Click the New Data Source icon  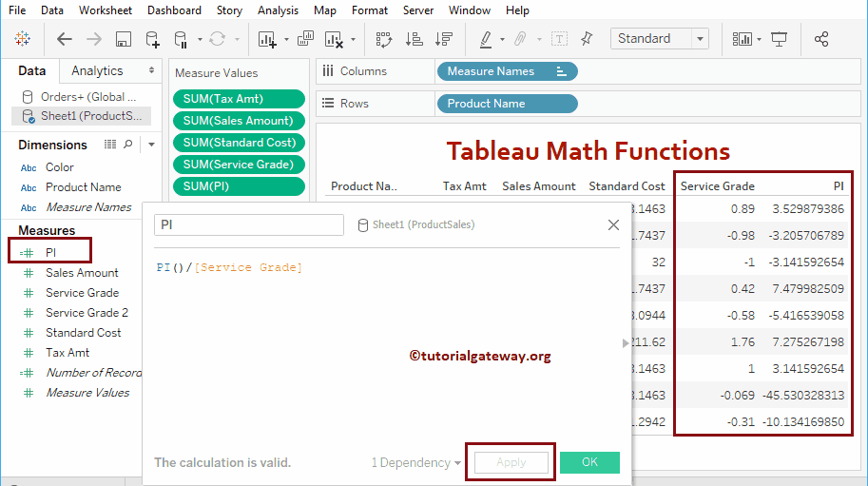[x=152, y=39]
